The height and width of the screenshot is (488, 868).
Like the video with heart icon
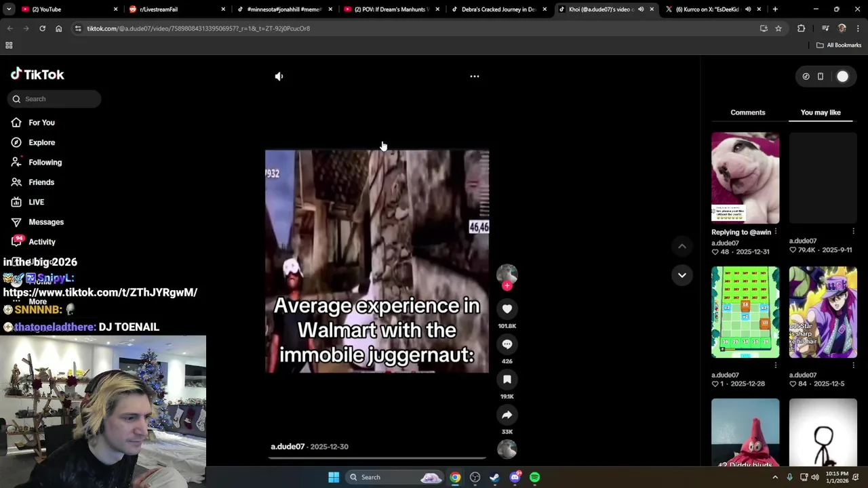pyautogui.click(x=507, y=308)
